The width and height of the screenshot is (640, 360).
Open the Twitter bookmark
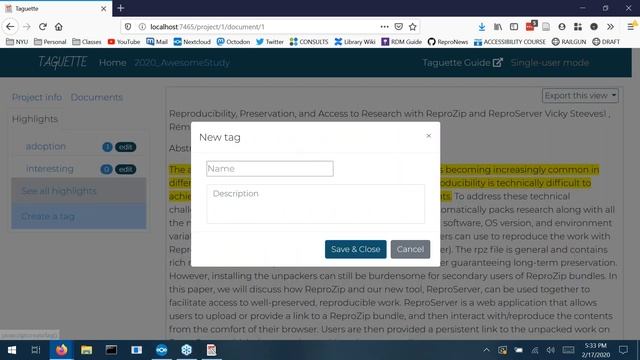[270, 42]
